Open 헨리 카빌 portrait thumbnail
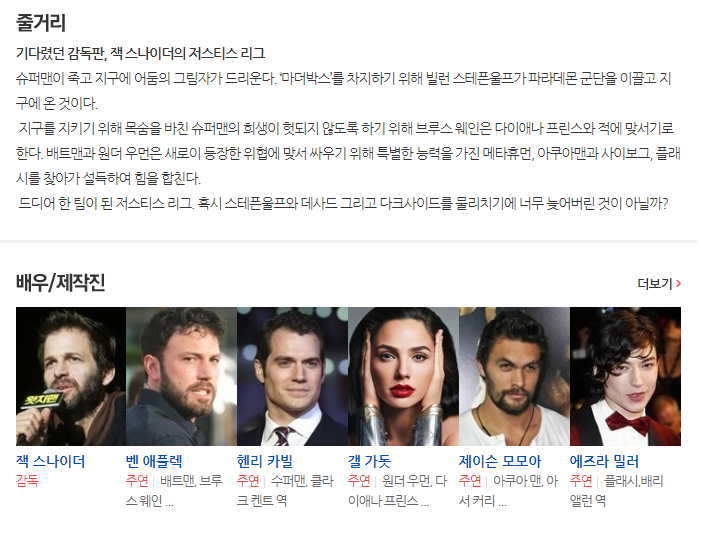Image resolution: width=701 pixels, height=535 pixels. point(292,376)
